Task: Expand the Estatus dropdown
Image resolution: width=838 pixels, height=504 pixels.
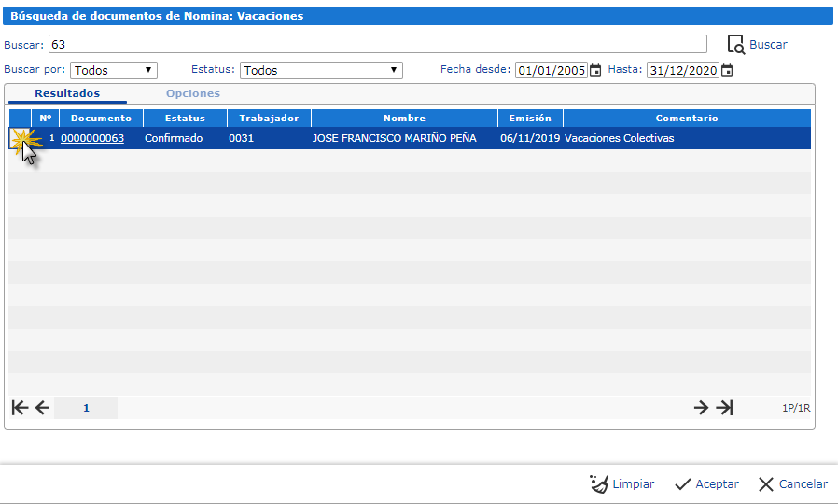Action: point(321,70)
